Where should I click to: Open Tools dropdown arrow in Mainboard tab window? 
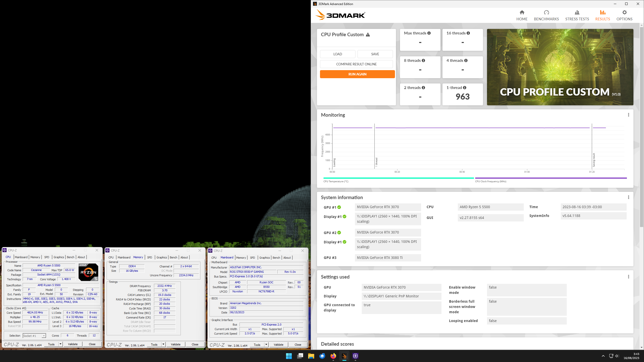click(x=266, y=345)
